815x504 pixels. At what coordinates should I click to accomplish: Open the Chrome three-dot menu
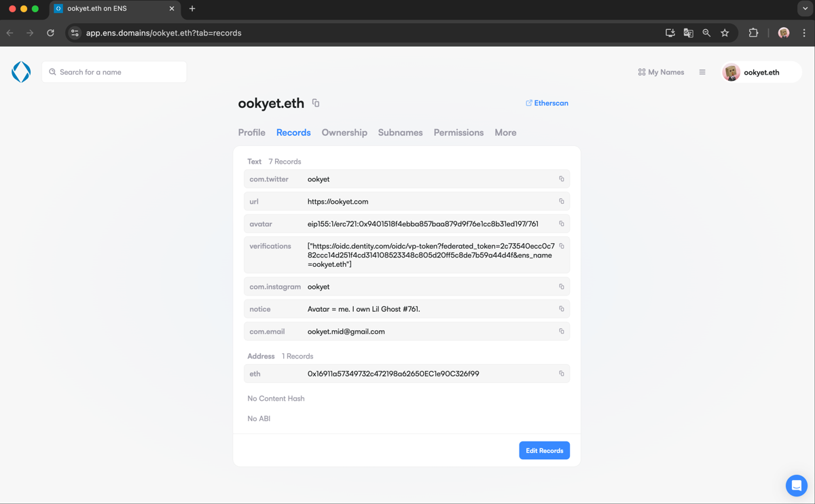pyautogui.click(x=804, y=33)
